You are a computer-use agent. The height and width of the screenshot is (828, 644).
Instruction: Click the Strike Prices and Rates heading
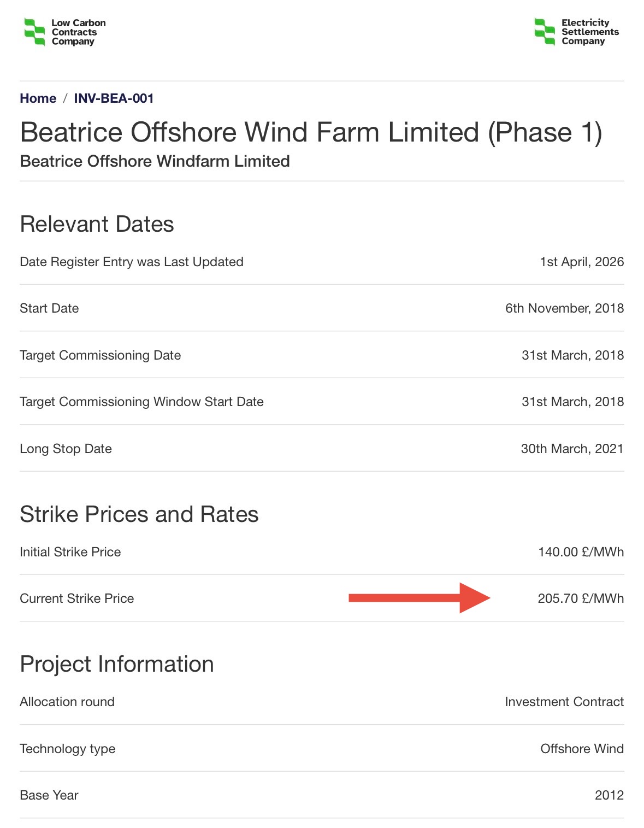click(x=139, y=514)
